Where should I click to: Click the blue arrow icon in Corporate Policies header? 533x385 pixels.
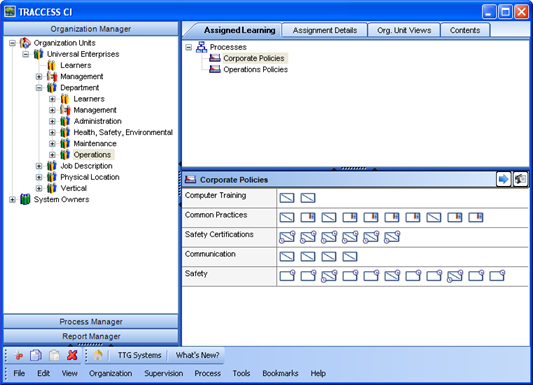click(503, 179)
